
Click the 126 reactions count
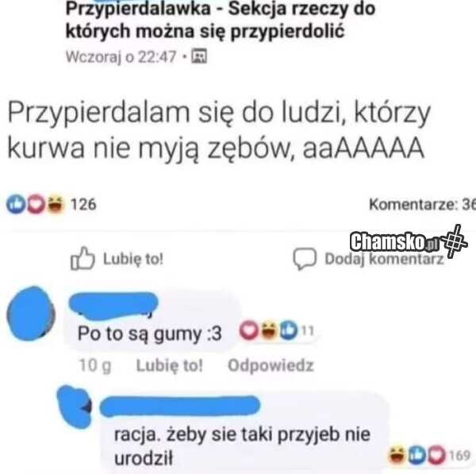[x=83, y=204]
